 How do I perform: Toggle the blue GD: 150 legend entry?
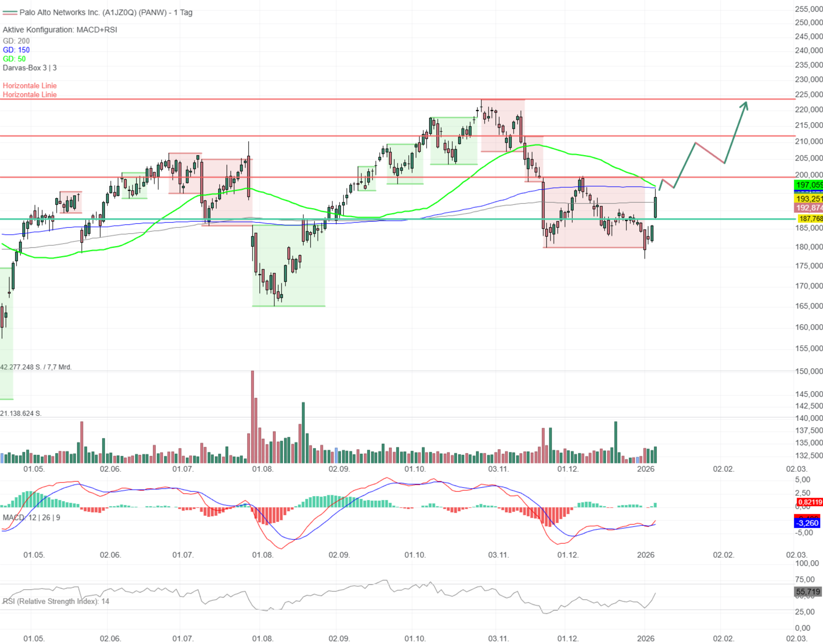point(16,50)
